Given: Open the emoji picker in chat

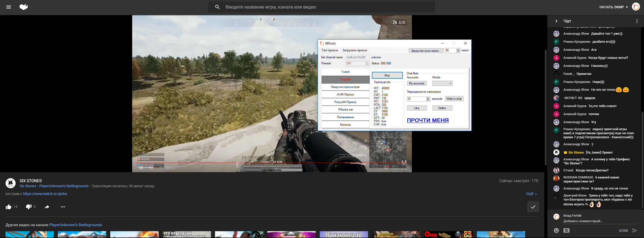Looking at the screenshot, I should pyautogui.click(x=556, y=230).
